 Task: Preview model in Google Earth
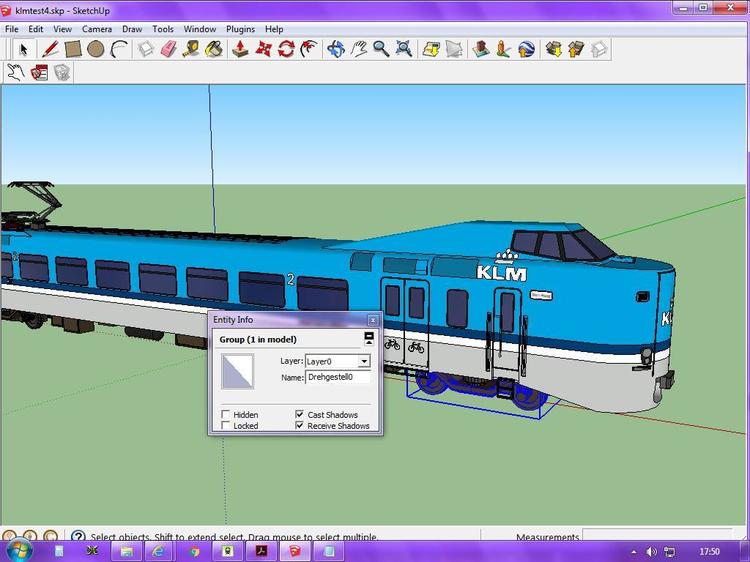[x=526, y=49]
